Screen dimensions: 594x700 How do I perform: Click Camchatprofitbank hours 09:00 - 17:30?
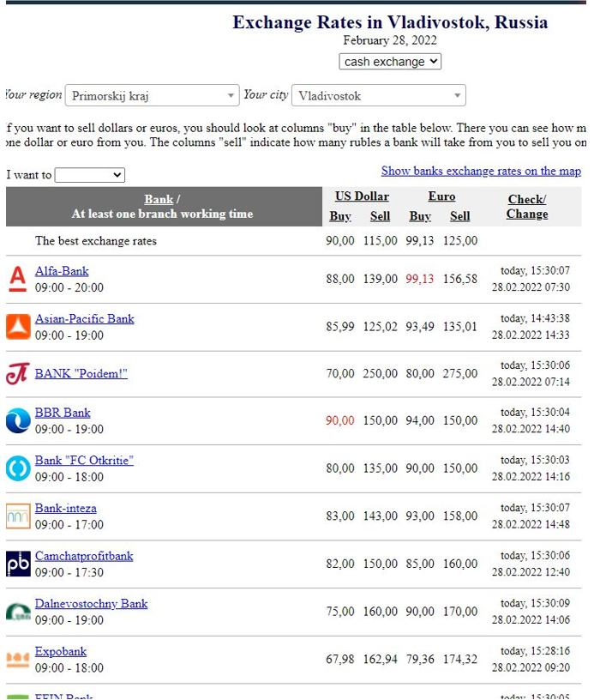[x=69, y=572]
